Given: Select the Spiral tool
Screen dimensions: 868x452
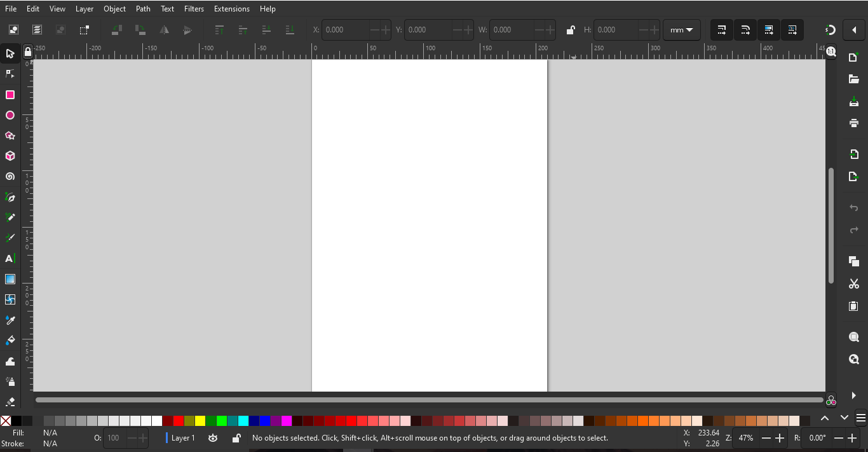Looking at the screenshot, I should pos(10,176).
